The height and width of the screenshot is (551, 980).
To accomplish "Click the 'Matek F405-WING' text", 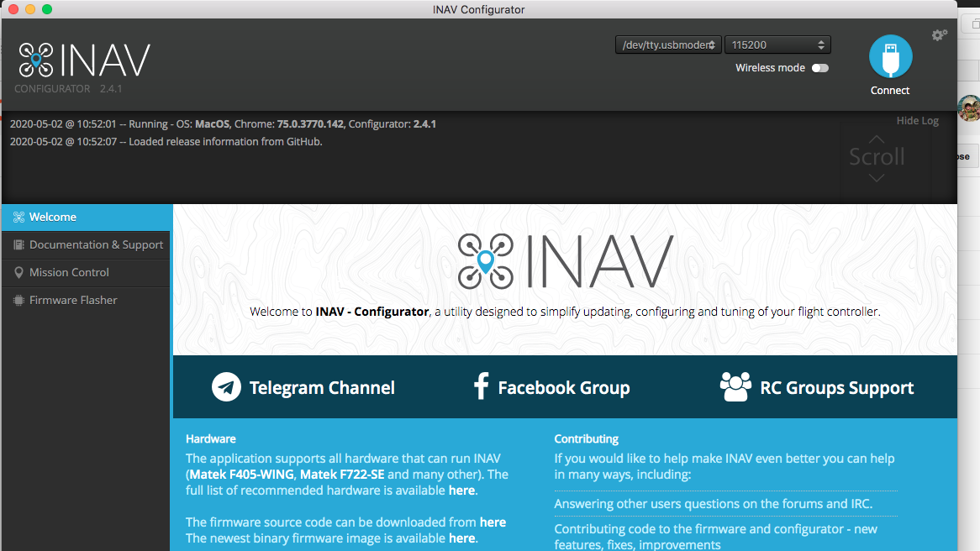I will (x=242, y=475).
